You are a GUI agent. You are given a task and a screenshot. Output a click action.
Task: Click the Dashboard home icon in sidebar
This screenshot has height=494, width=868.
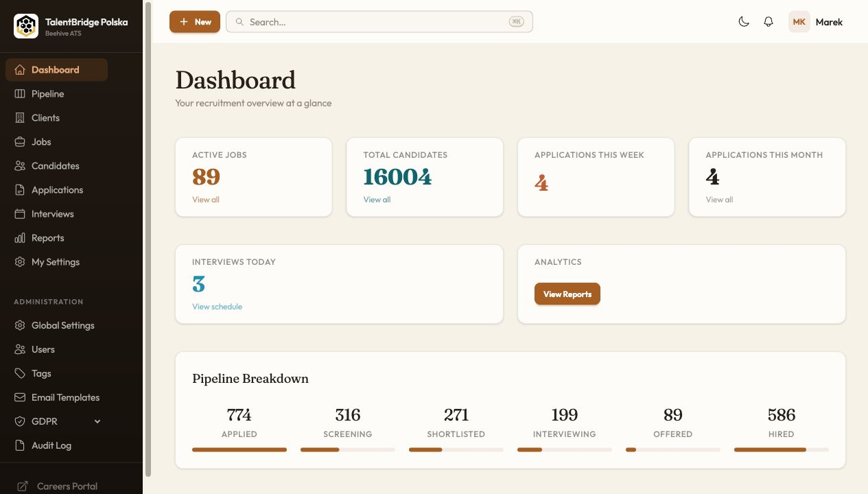click(x=20, y=70)
